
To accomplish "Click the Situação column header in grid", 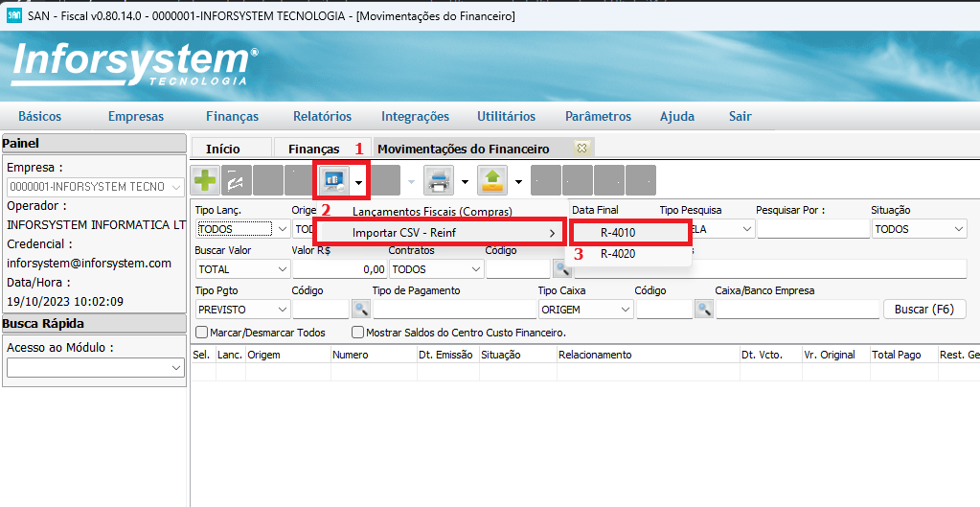I will [518, 355].
